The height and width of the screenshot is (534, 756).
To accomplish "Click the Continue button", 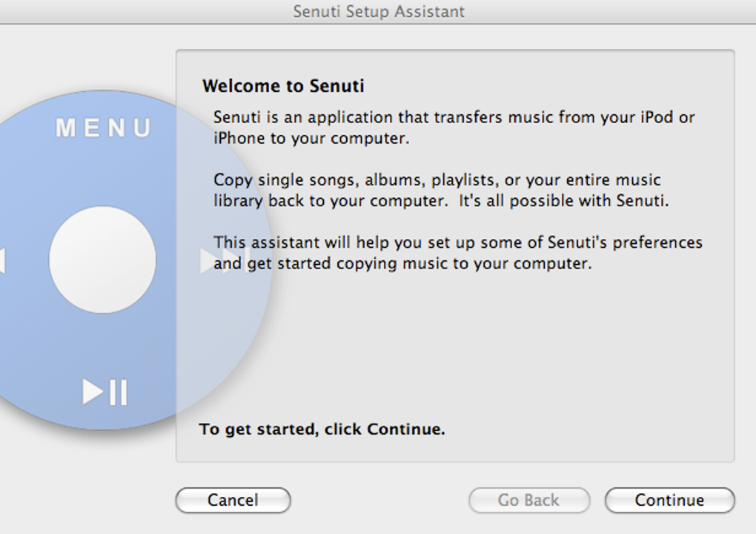I will pyautogui.click(x=669, y=501).
